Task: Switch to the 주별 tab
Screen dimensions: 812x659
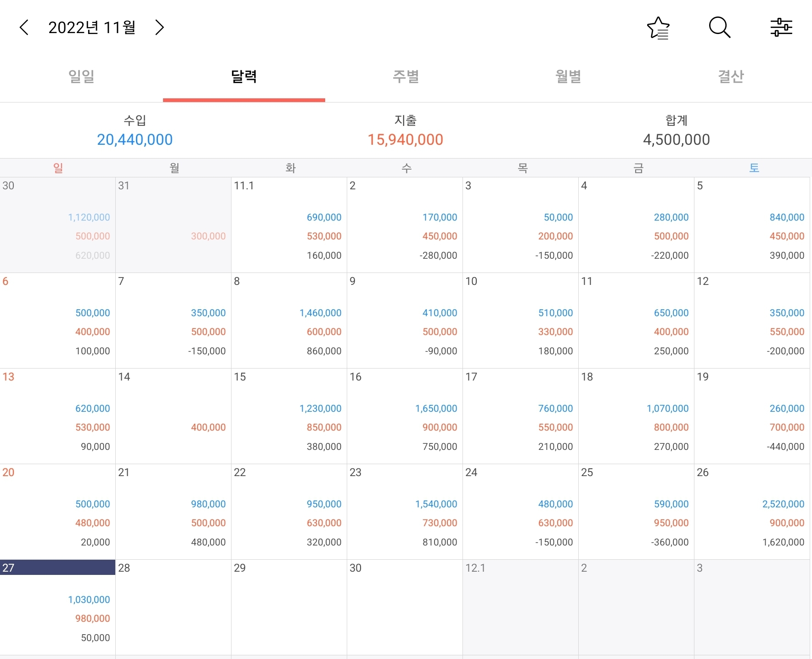Action: pos(406,76)
